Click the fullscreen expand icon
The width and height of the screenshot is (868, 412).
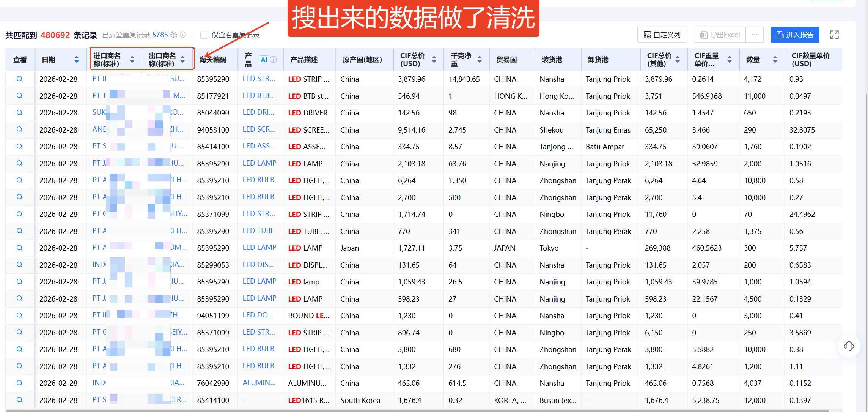[834, 35]
